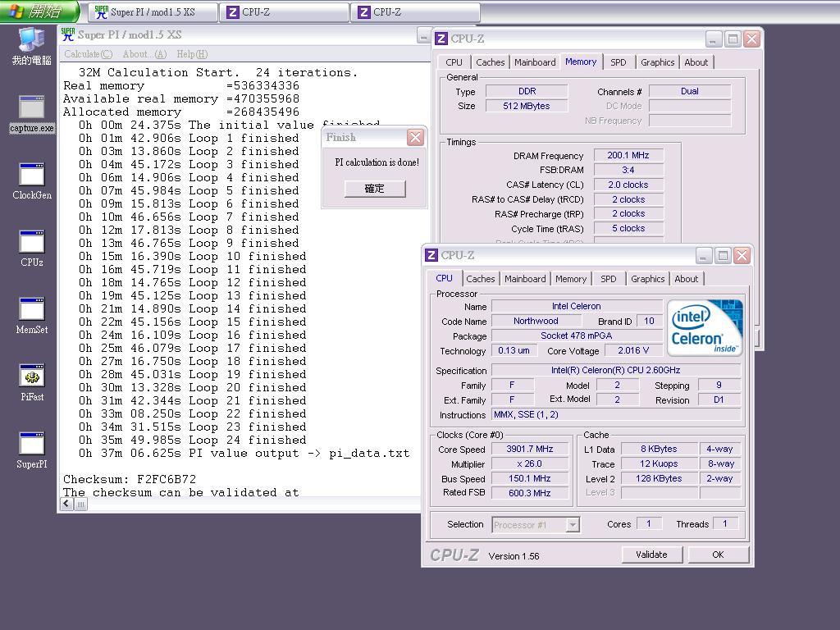The width and height of the screenshot is (840, 630).
Task: Switch to Super PI taskbar button
Action: 154,12
